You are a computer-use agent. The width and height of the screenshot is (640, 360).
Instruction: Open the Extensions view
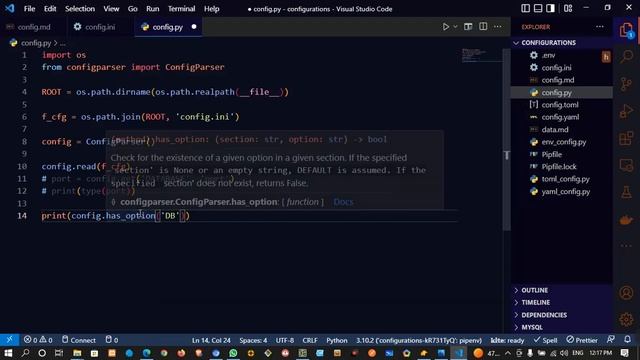click(626, 138)
